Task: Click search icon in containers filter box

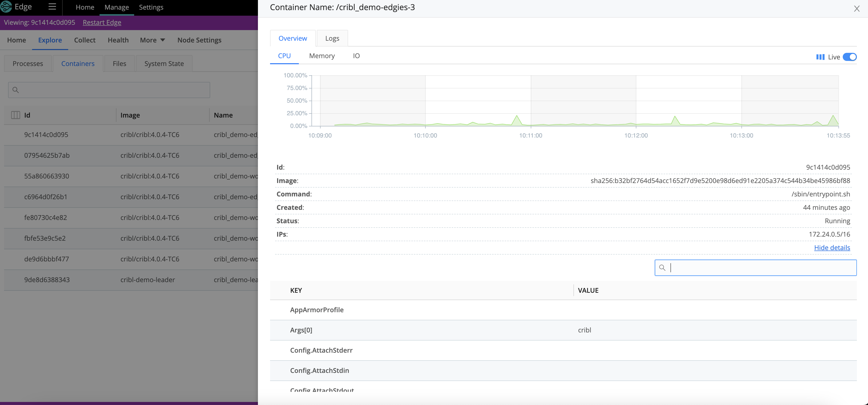Action: 15,90
